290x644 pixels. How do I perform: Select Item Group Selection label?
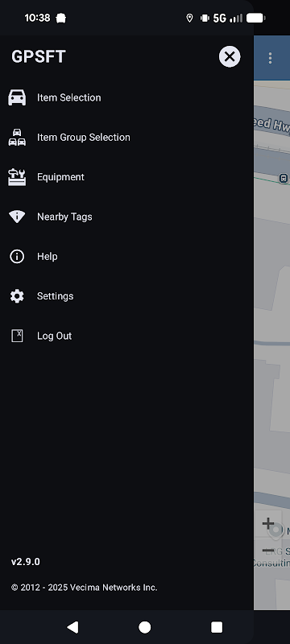coord(84,137)
